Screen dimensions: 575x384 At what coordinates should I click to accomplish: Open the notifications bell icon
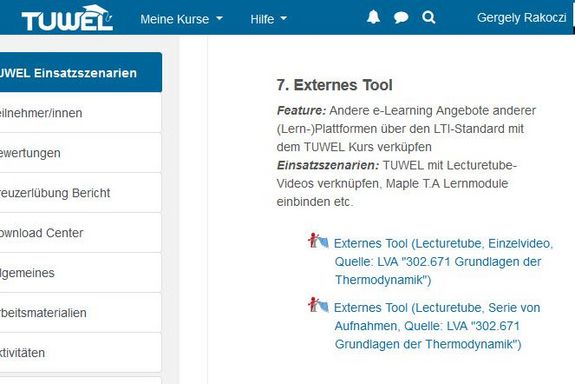pyautogui.click(x=373, y=17)
